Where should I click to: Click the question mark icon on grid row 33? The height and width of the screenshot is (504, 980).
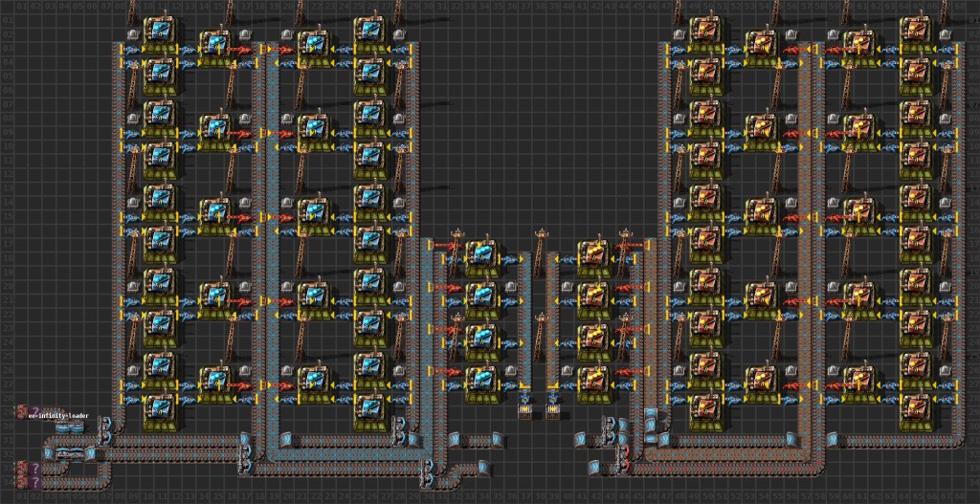(35, 468)
